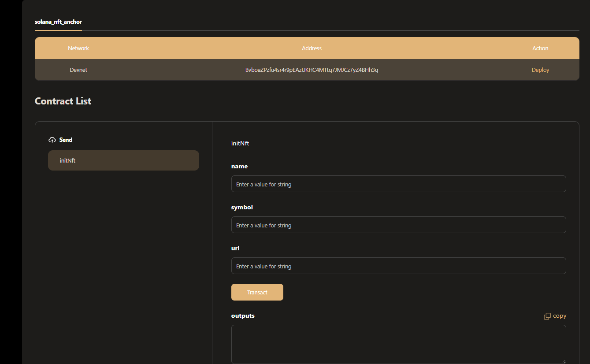Click the copy icon beside outputs

[x=547, y=316]
